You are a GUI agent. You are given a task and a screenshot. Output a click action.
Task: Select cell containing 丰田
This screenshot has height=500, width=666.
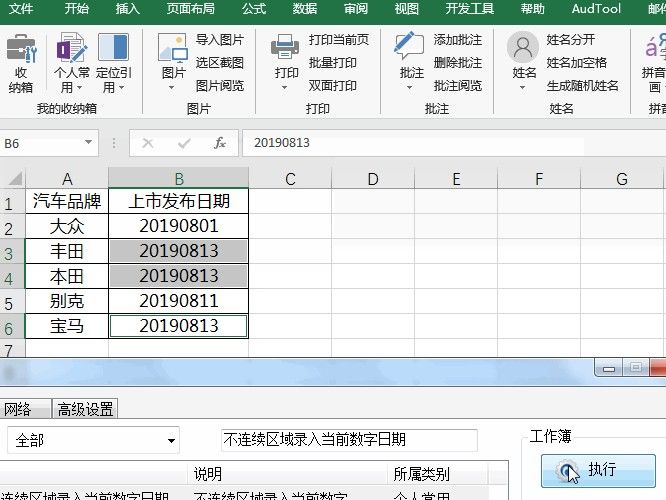(67, 251)
